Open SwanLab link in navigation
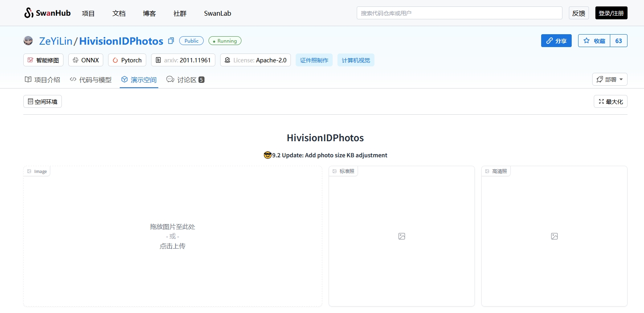This screenshot has width=644, height=313. pyautogui.click(x=217, y=13)
